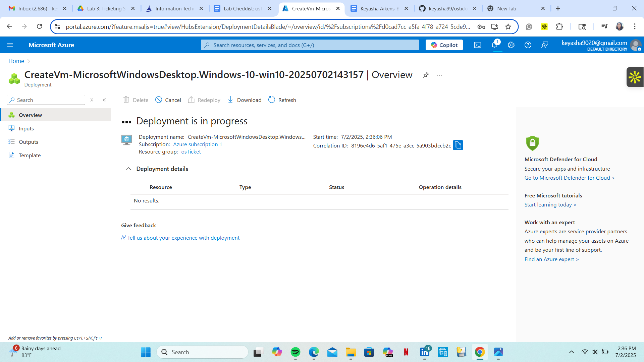Click the Status column header
Screen dimensions: 644x362
[x=336, y=187]
